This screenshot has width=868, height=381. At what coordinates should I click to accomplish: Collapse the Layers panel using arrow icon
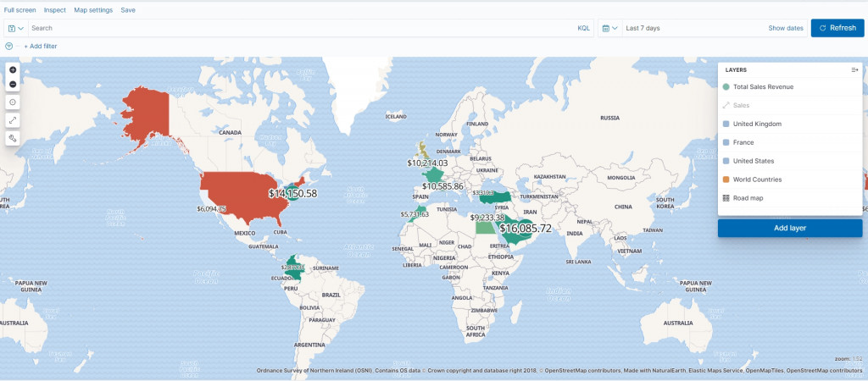[x=854, y=70]
